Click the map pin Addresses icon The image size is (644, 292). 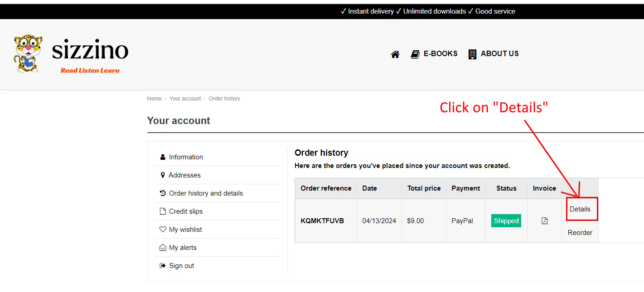click(x=163, y=175)
